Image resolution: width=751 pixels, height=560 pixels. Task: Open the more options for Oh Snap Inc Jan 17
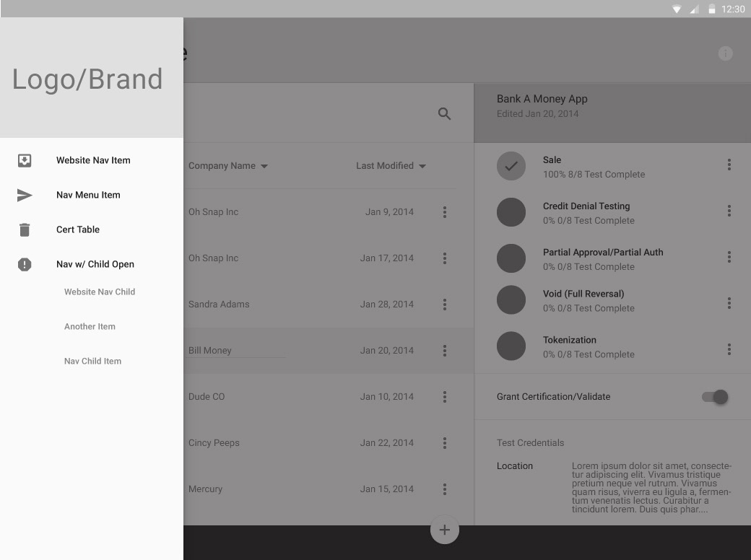445,258
